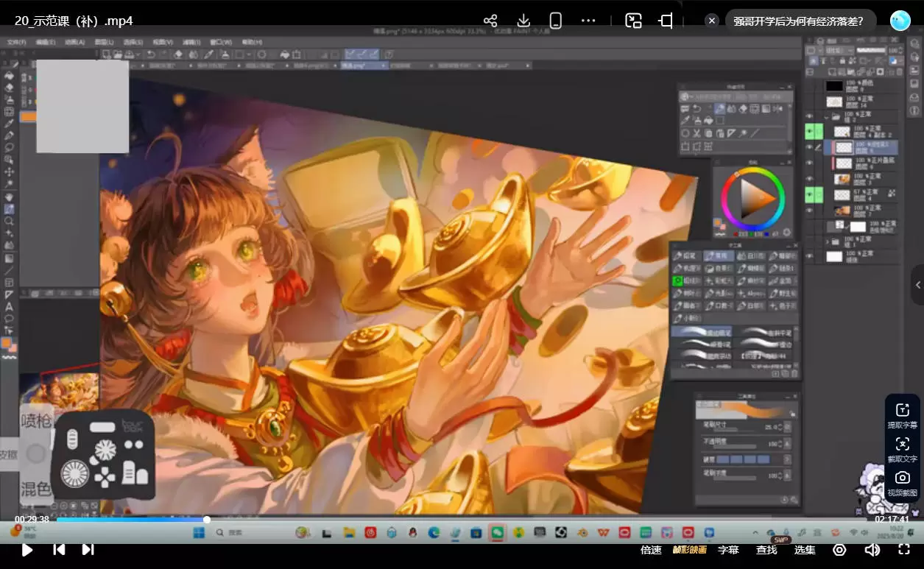Screen dimensions: 924x569
Task: Skip to the next video
Action: coord(88,549)
